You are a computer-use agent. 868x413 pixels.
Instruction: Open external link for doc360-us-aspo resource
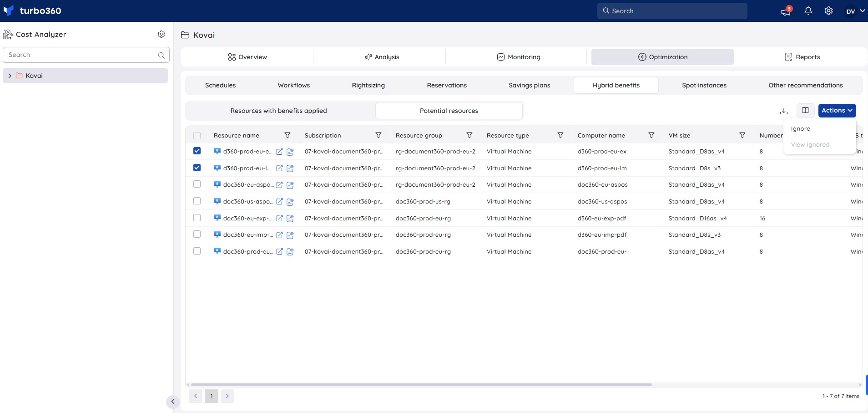tap(279, 202)
